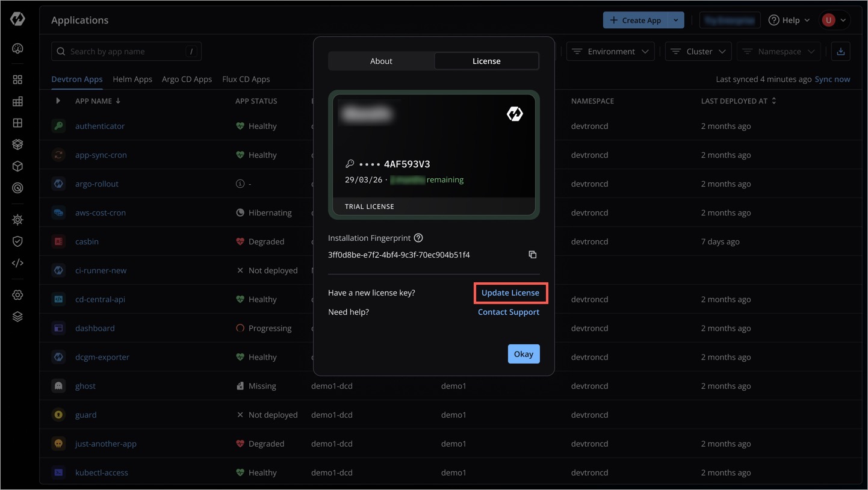Viewport: 868px width, 490px height.
Task: Select the Security shield icon in the sidebar
Action: 17,241
